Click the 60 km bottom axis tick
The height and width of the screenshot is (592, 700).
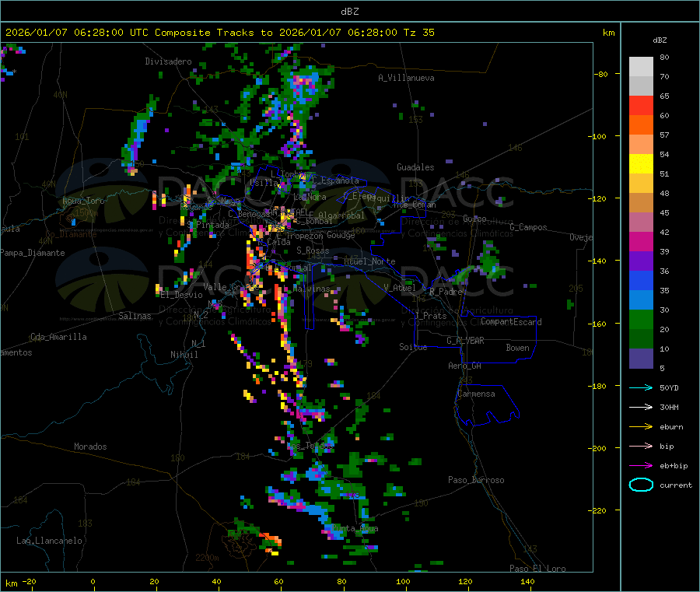click(278, 582)
